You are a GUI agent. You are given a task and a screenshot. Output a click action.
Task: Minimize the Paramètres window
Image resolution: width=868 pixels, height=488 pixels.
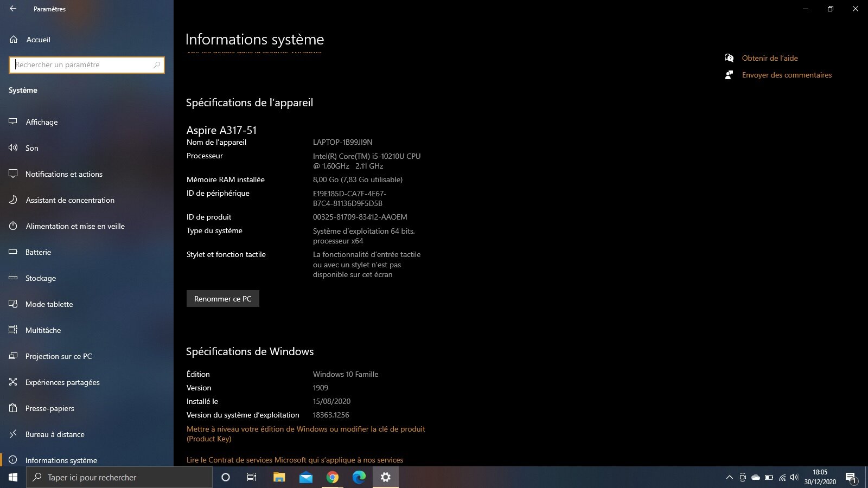coord(806,9)
